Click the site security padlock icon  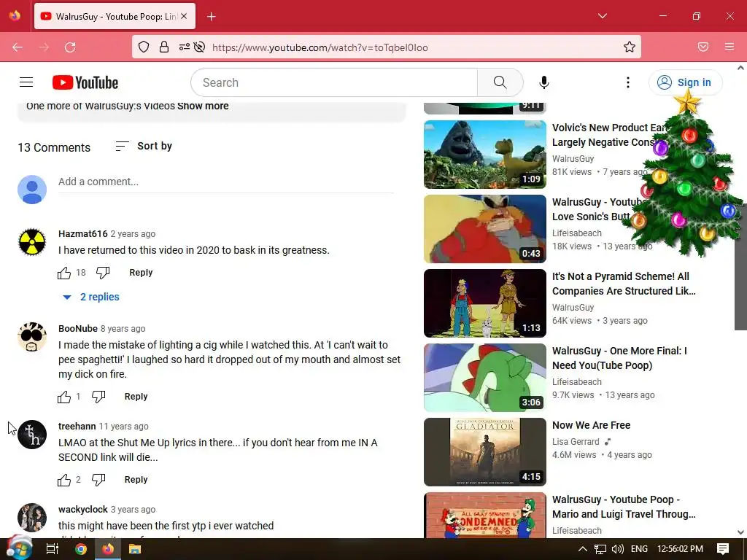pyautogui.click(x=164, y=47)
